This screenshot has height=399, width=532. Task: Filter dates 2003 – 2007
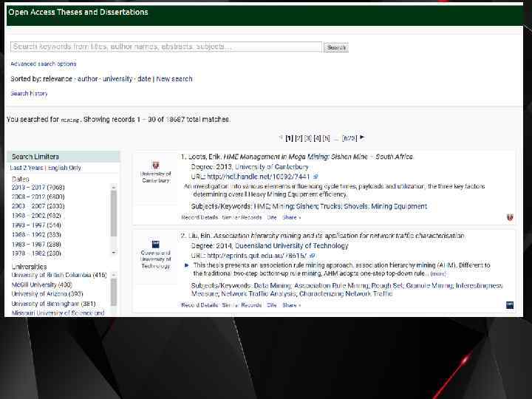click(x=38, y=206)
